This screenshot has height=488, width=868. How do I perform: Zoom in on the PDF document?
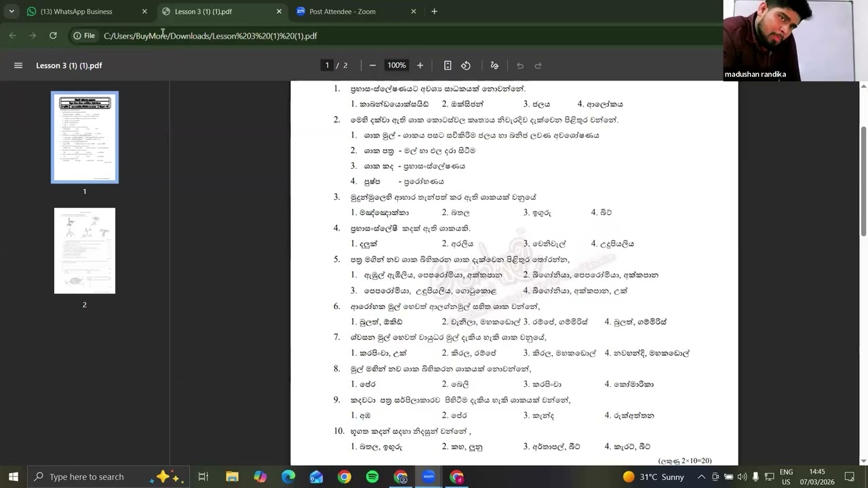tap(420, 66)
